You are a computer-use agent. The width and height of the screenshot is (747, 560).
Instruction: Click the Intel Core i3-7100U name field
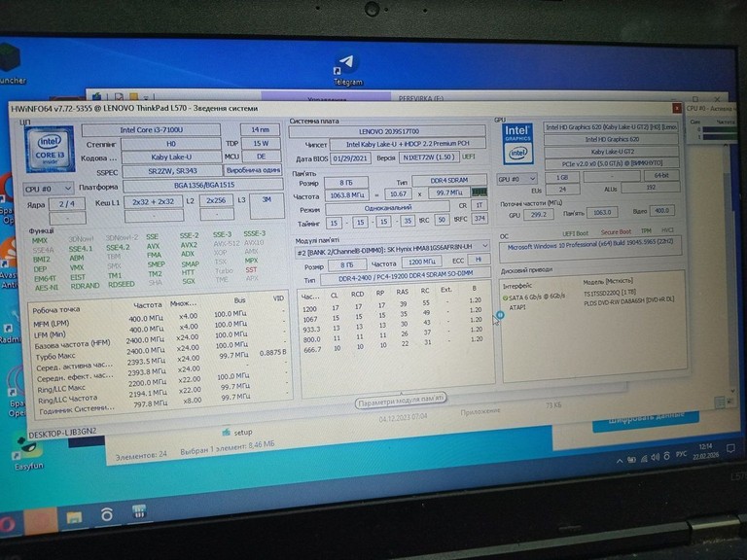click(x=151, y=129)
